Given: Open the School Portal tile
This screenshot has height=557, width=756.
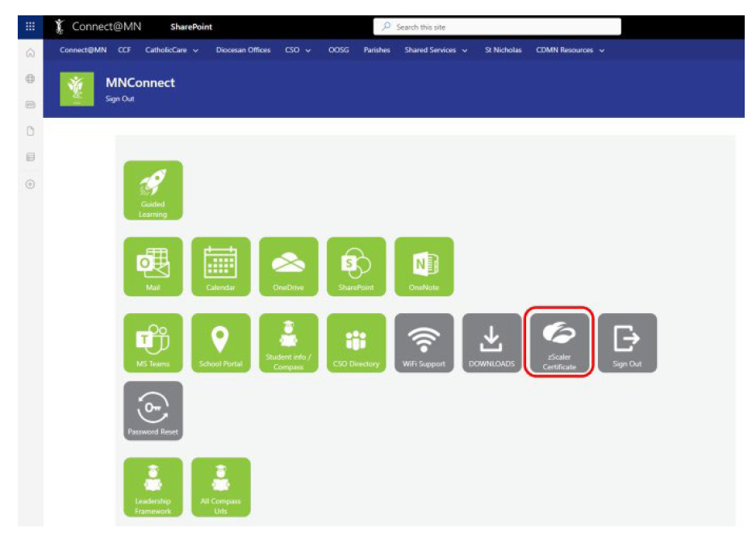Looking at the screenshot, I should (x=220, y=343).
